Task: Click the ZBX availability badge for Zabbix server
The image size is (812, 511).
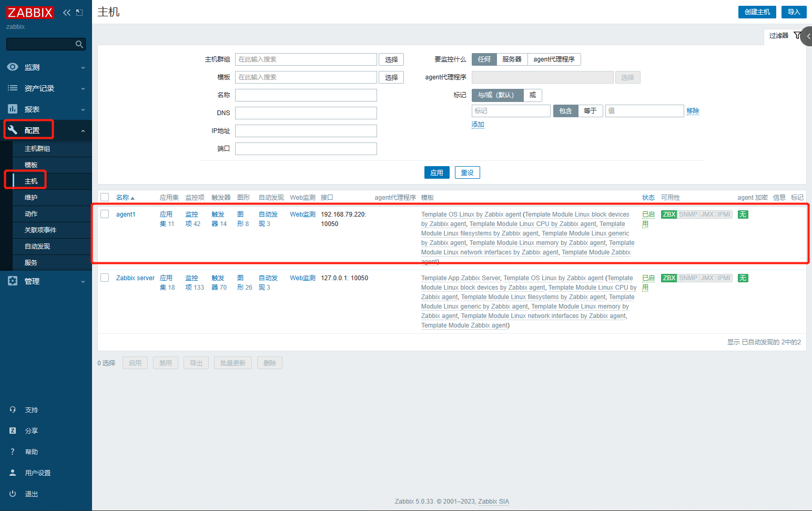Action: tap(669, 278)
